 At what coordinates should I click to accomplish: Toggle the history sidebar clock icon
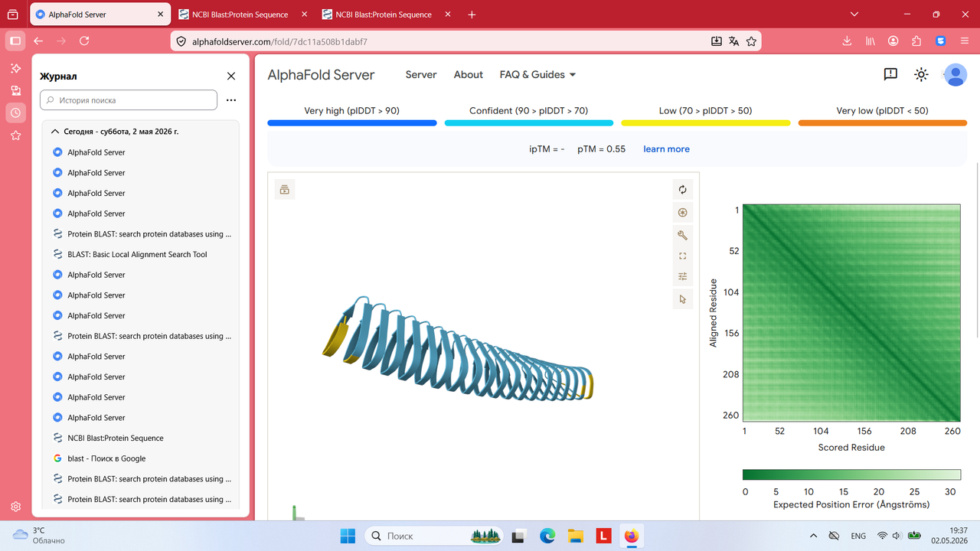pos(15,113)
